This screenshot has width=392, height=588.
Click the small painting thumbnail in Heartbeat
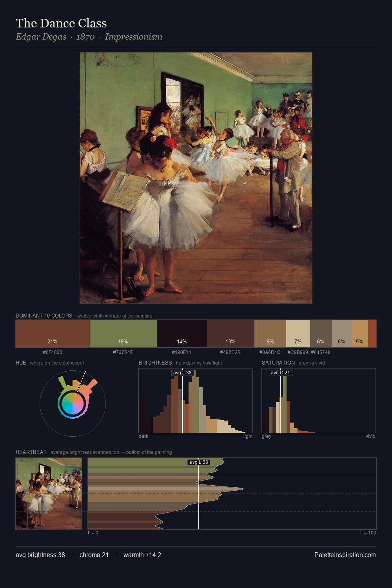click(x=49, y=494)
